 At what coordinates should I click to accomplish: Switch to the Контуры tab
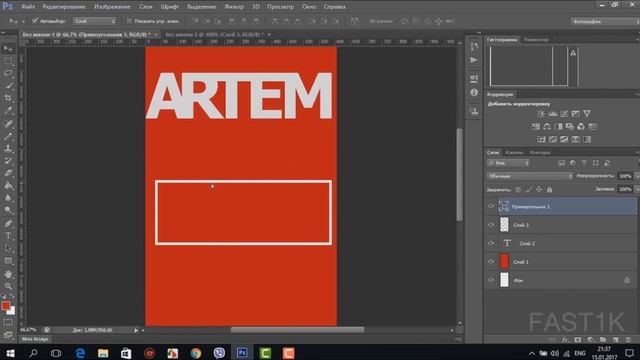click(540, 152)
